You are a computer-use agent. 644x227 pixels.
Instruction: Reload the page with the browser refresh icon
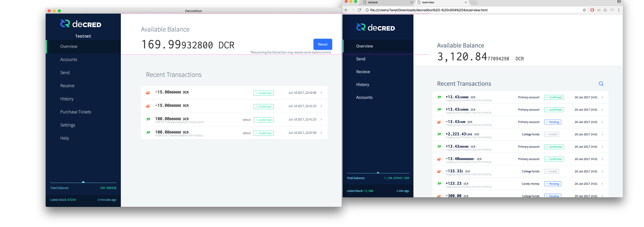tap(359, 10)
